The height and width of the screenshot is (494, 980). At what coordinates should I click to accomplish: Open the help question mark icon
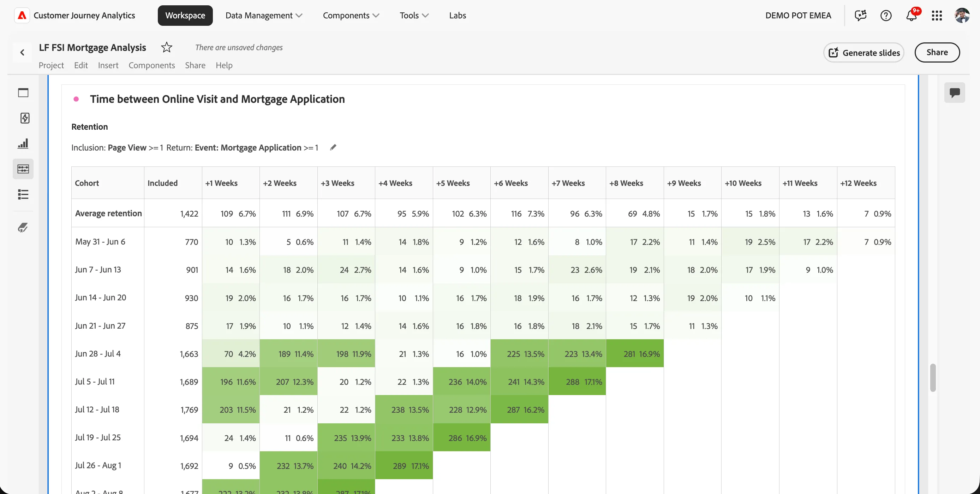tap(886, 15)
